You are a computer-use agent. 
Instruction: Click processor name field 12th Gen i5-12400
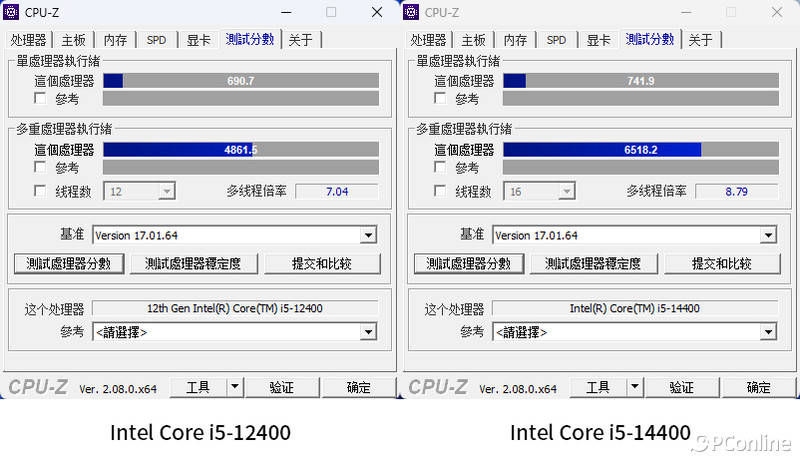point(235,308)
